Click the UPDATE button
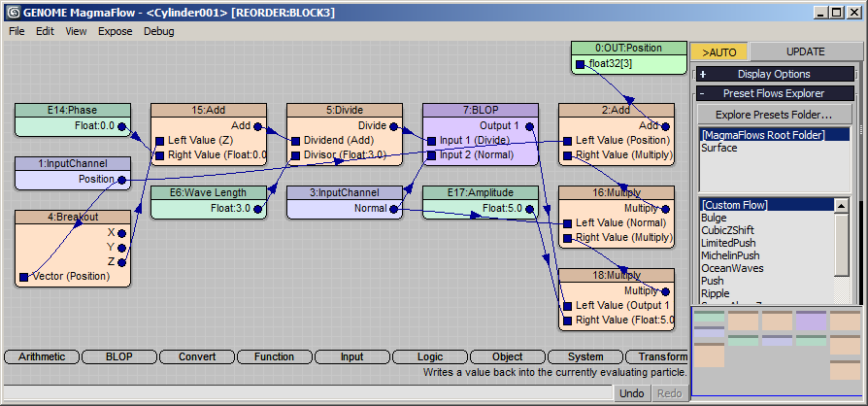 [806, 52]
